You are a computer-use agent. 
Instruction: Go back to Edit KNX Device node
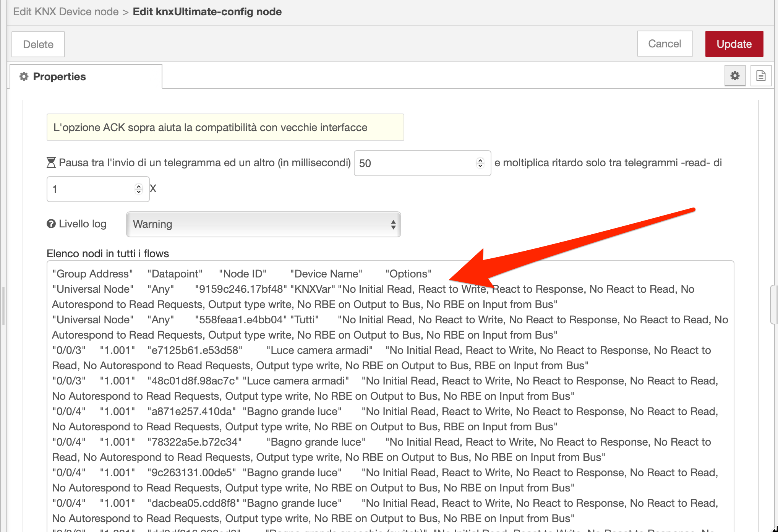(66, 11)
